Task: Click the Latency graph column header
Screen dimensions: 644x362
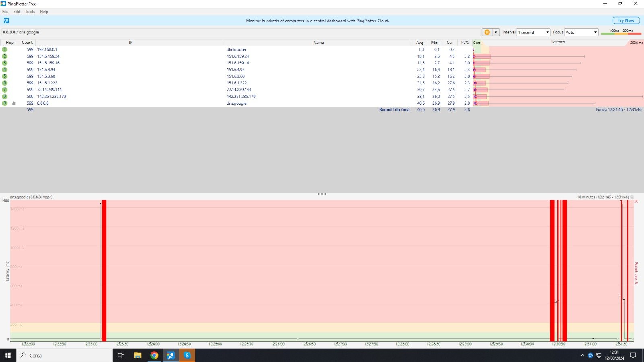Action: click(x=558, y=42)
